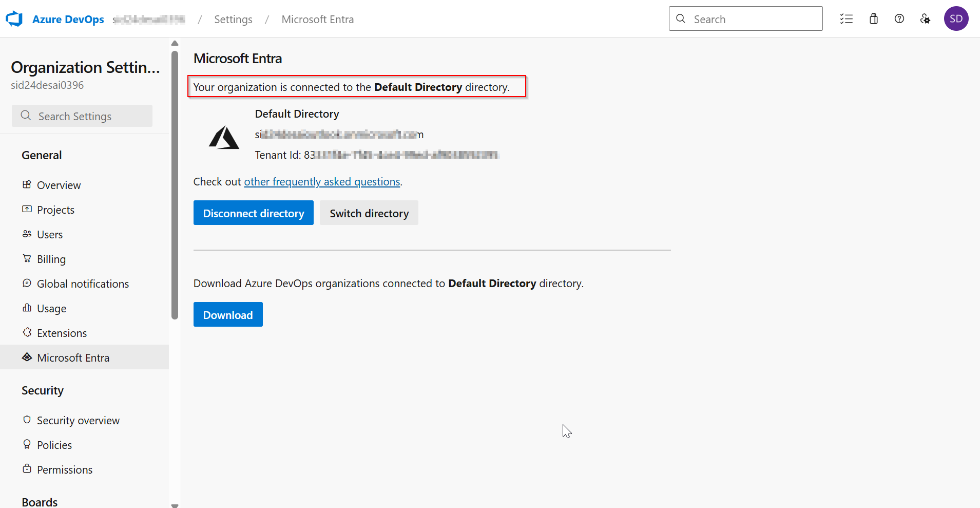Click the Tenant Id text

(x=376, y=155)
